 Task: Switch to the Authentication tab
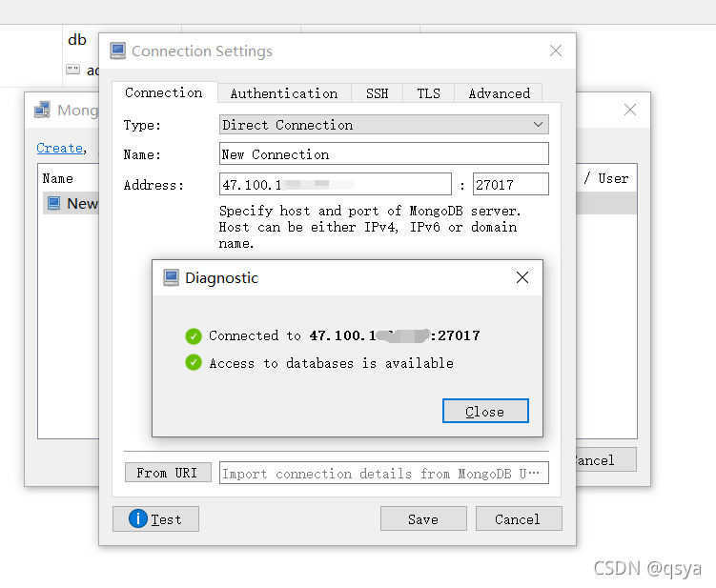click(x=284, y=93)
